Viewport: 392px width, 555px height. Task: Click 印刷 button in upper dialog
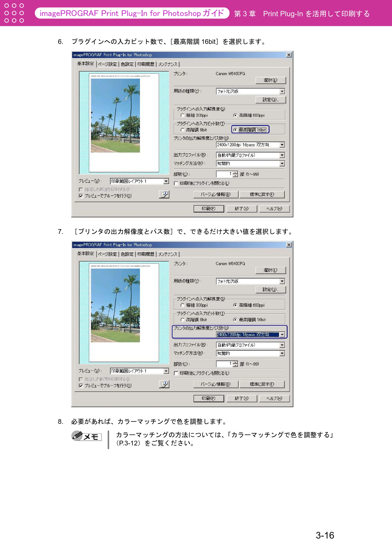[209, 209]
